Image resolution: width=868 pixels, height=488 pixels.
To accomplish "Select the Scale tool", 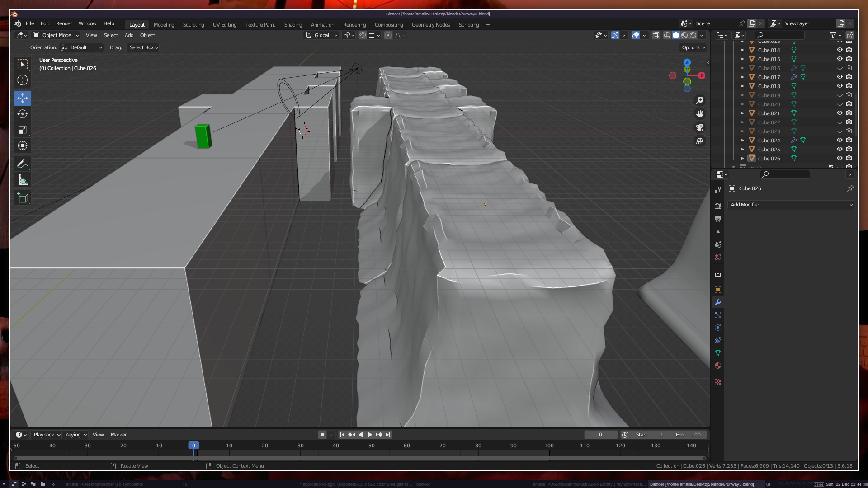I will click(x=22, y=130).
